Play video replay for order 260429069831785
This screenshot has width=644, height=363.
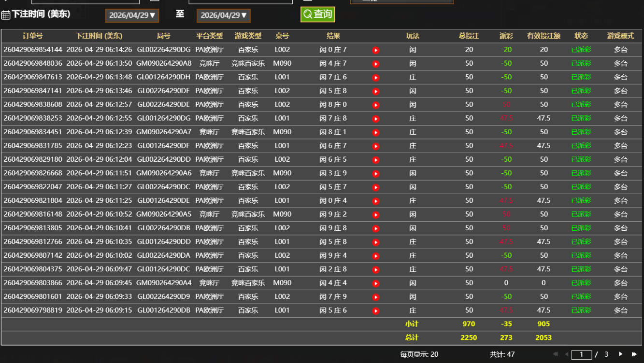pos(376,146)
